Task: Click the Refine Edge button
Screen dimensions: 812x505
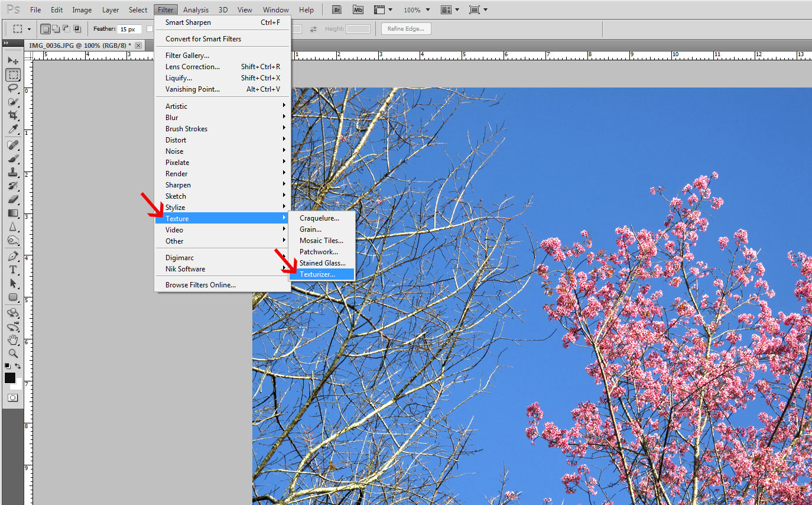Action: point(406,29)
